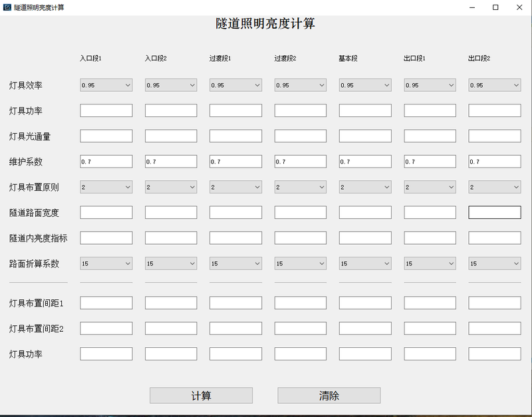The image size is (532, 417).
Task: Click 灯具布置间距2 field for 入口段2
Action: [171, 329]
